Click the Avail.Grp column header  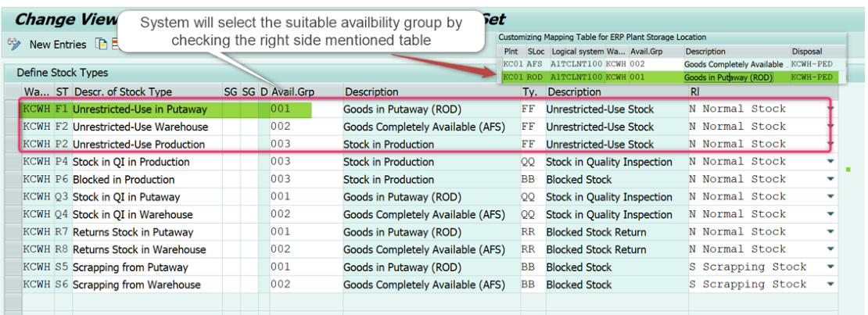[x=292, y=91]
